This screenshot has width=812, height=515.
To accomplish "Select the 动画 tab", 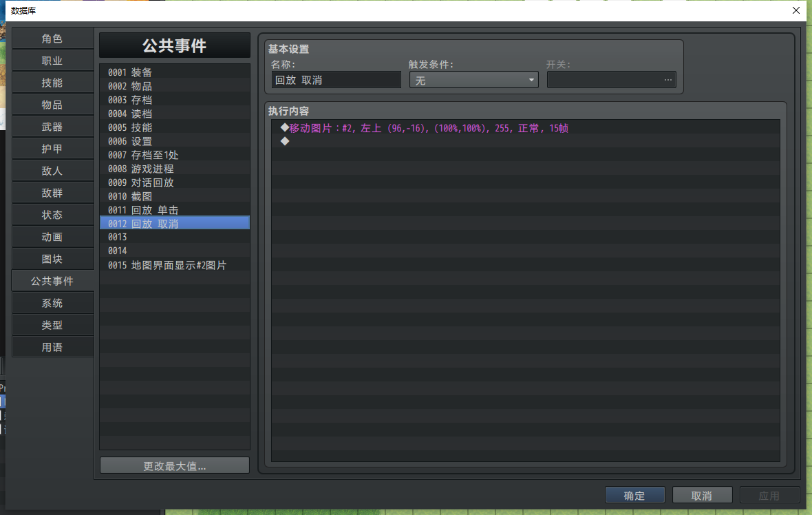I will [52, 237].
